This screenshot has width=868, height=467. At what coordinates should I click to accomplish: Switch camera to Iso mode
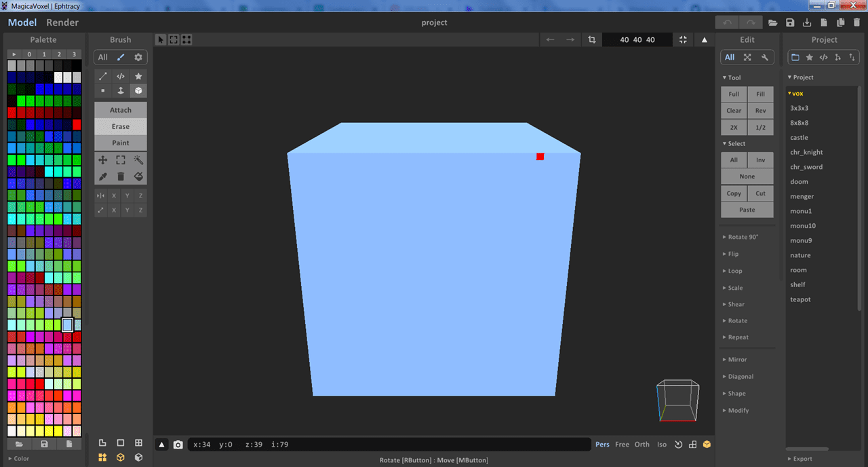point(662,445)
